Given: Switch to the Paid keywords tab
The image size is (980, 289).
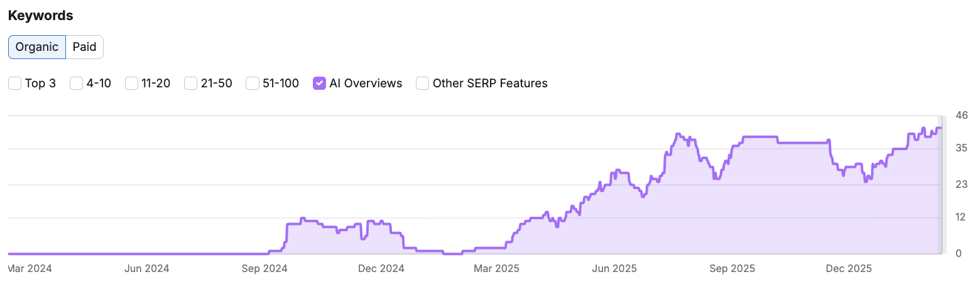Looking at the screenshot, I should [84, 47].
